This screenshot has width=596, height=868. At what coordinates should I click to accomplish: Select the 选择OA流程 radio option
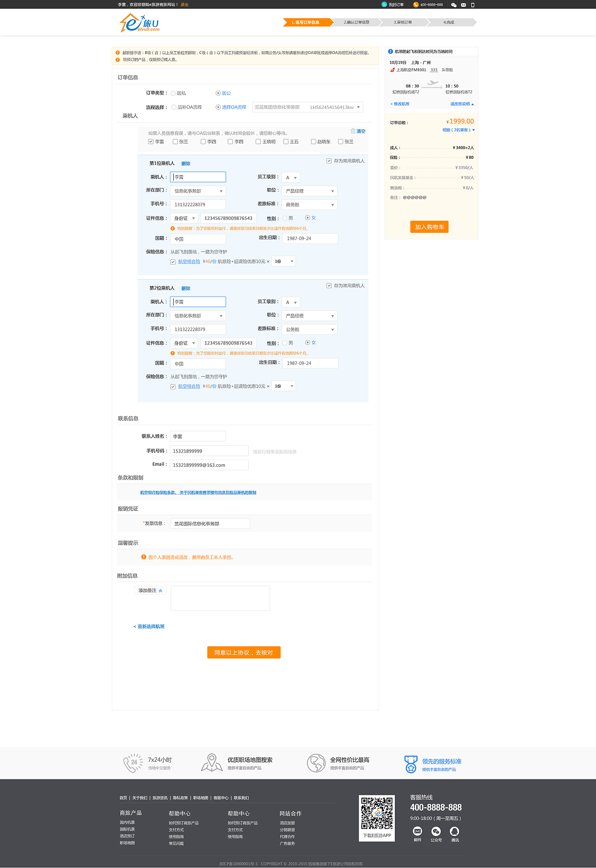coord(218,107)
